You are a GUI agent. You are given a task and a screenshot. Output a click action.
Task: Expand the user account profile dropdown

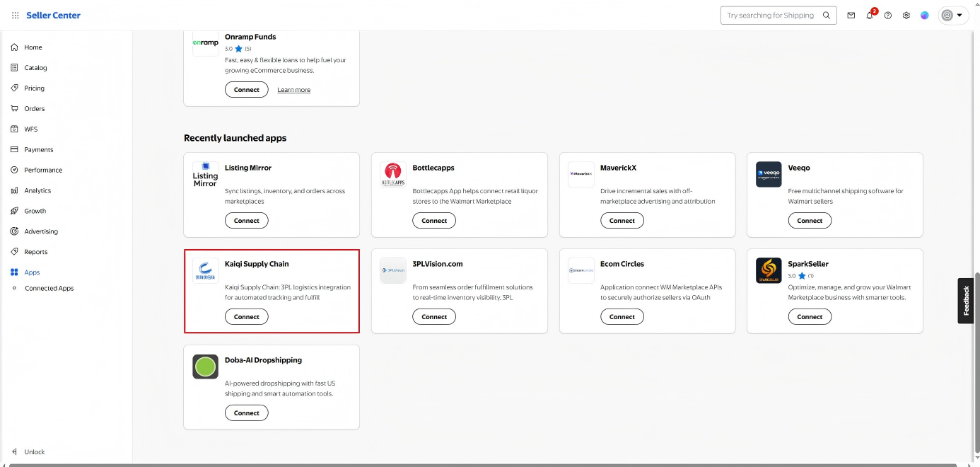(952, 16)
